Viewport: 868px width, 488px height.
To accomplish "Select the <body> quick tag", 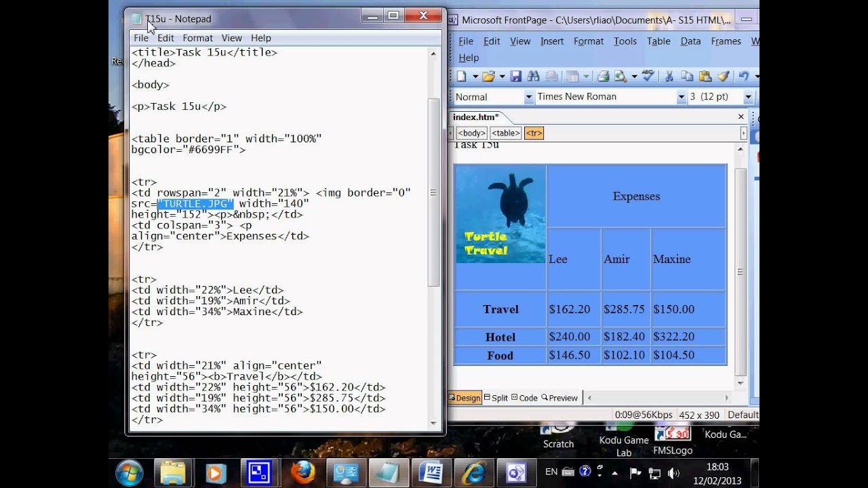I will (471, 134).
